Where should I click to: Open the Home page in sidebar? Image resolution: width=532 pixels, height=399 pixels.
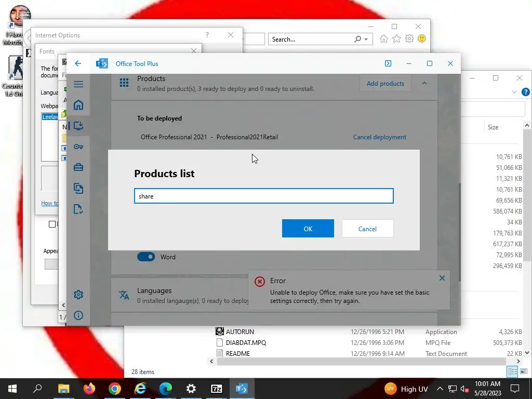point(78,105)
